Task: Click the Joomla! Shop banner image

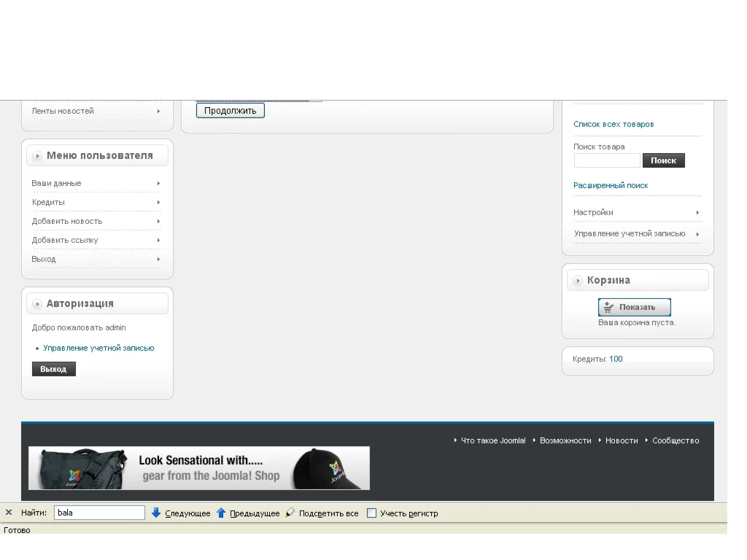Action: 199,468
